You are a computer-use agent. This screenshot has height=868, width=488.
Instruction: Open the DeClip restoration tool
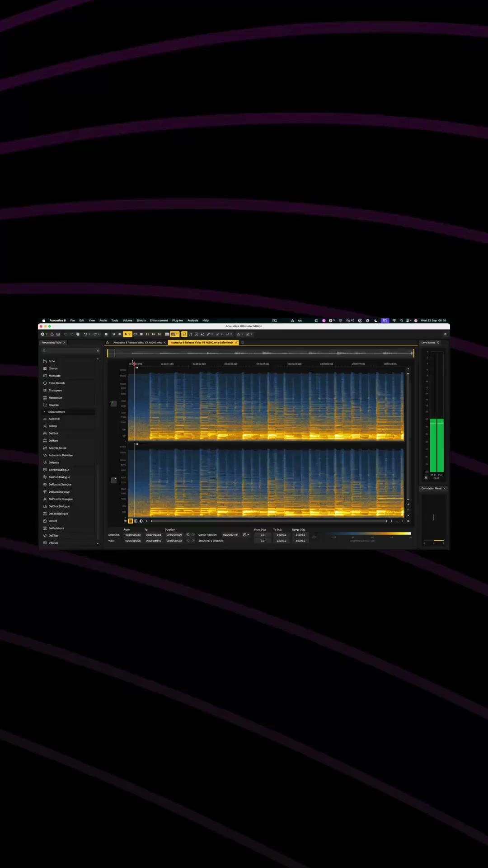coord(52,426)
